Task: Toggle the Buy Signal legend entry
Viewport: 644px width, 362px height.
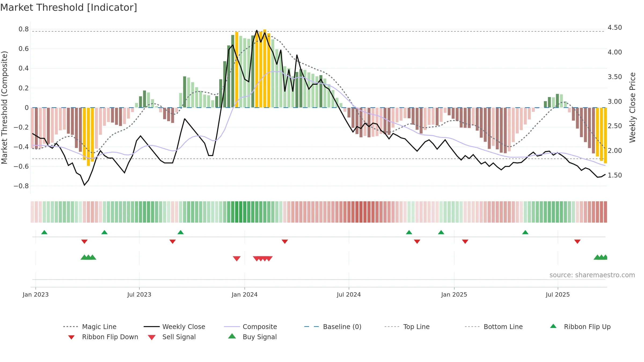Action: (252, 337)
